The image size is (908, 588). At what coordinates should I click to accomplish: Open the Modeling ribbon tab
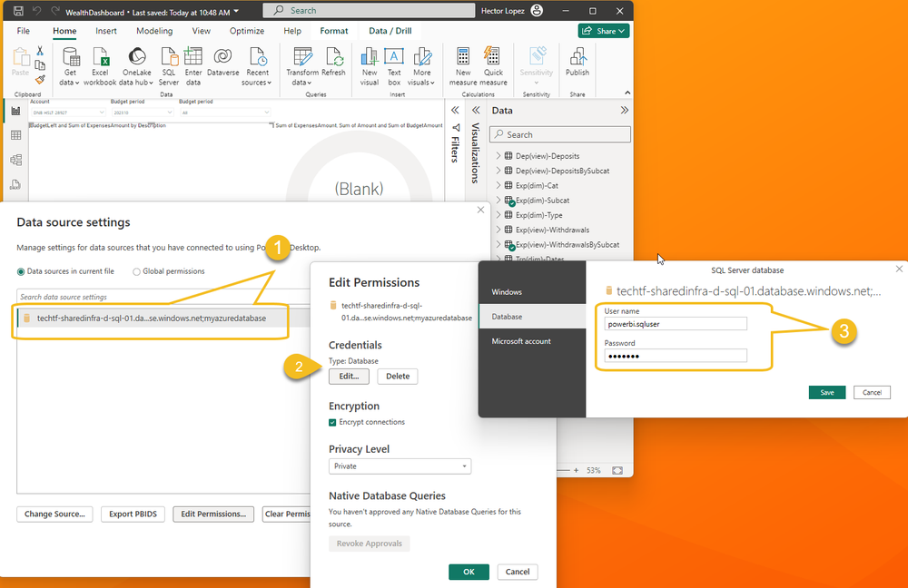tap(153, 31)
